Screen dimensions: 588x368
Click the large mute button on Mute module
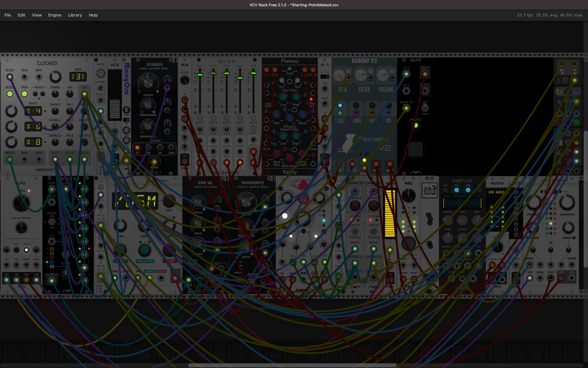pyautogui.click(x=416, y=150)
